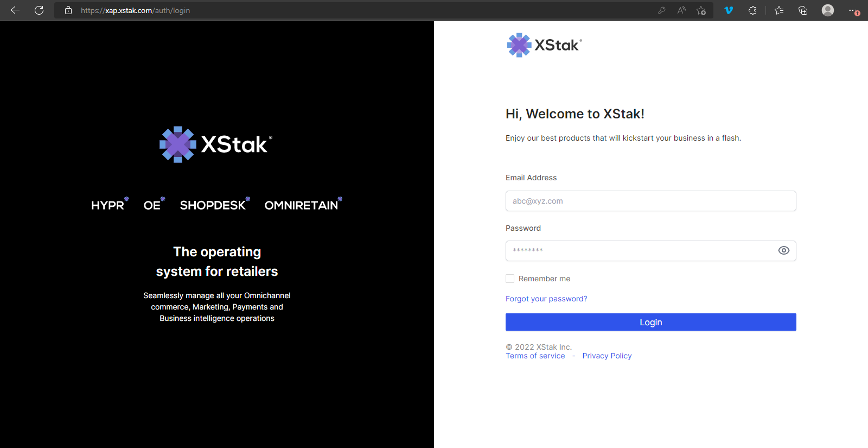Activate the Read Aloud icon
Viewport: 868px width, 448px height.
[x=681, y=10]
